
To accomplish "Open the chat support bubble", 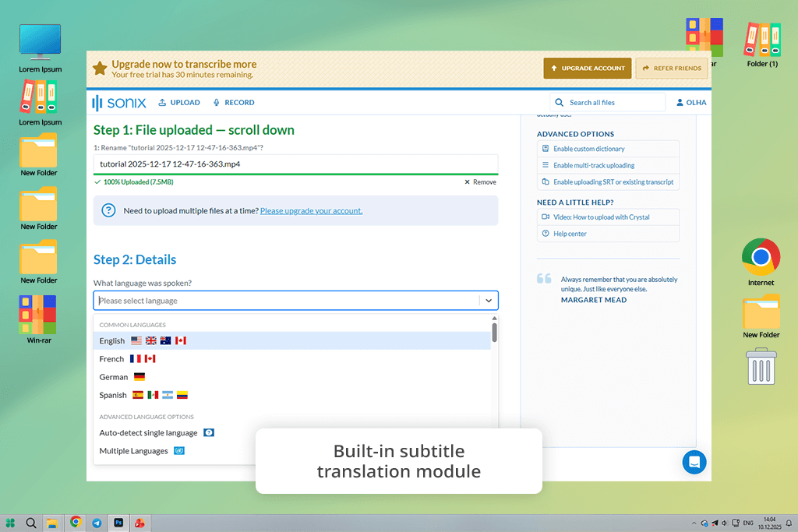I will click(x=694, y=463).
